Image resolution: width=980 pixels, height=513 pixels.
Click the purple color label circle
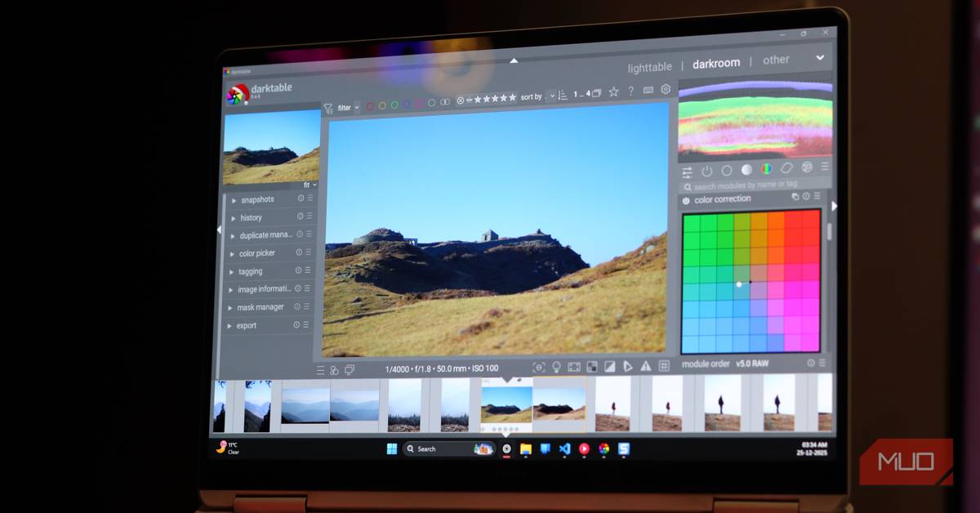coord(419,104)
